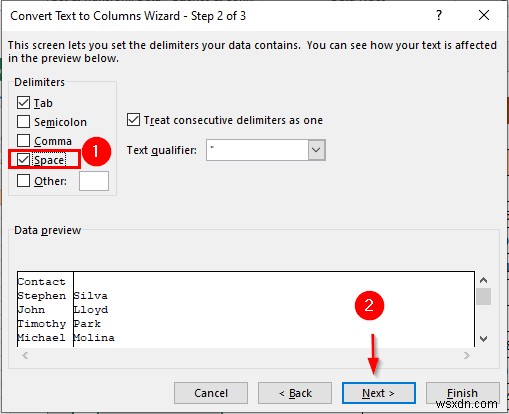Click the preview scroll down arrow
This screenshot has width=509, height=414.
(483, 339)
